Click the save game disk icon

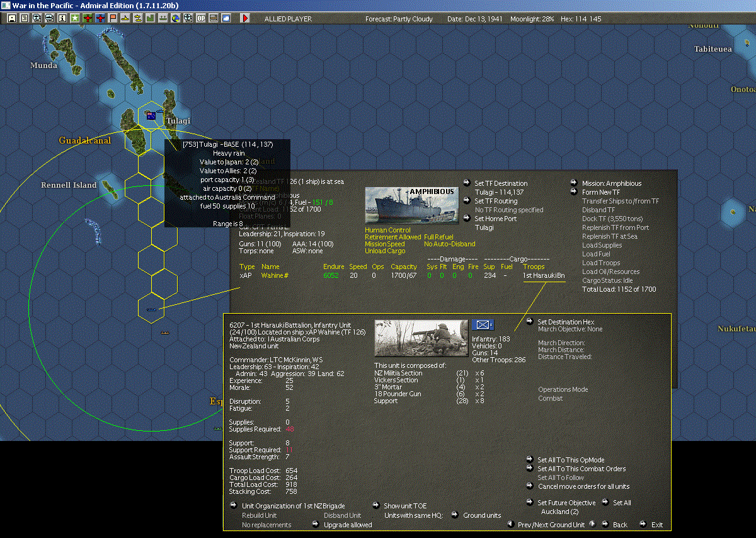coord(12,18)
